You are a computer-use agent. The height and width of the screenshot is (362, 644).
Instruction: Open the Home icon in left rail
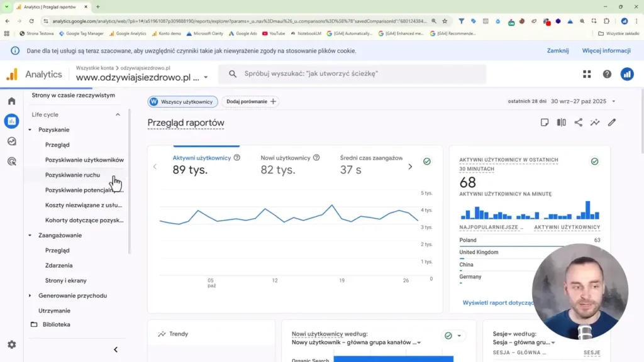(x=11, y=101)
